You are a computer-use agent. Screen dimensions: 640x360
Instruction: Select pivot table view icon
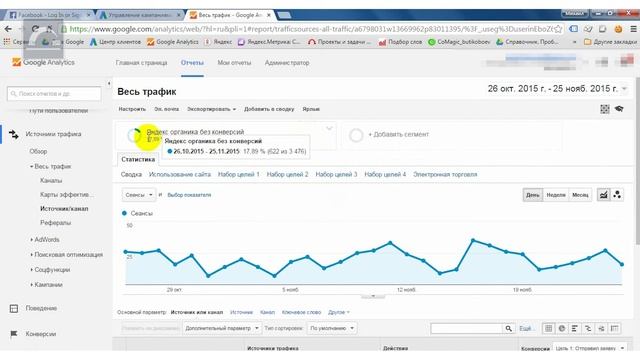[614, 328]
